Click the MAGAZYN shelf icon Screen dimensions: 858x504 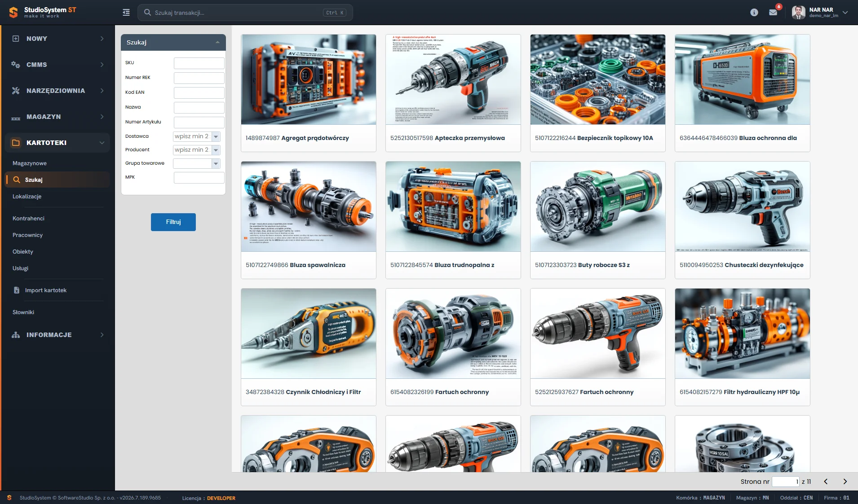(x=16, y=118)
